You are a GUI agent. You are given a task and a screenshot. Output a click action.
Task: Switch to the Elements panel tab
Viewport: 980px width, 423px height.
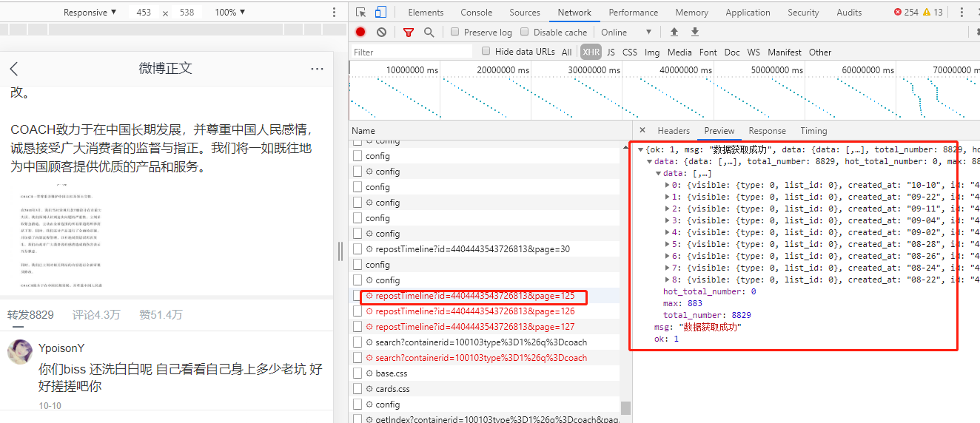pos(426,12)
